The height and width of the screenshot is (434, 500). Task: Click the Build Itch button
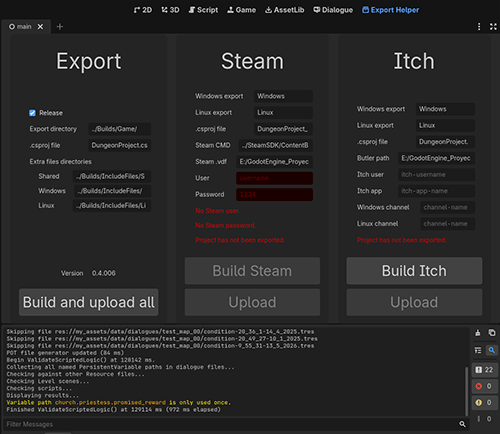pyautogui.click(x=414, y=271)
